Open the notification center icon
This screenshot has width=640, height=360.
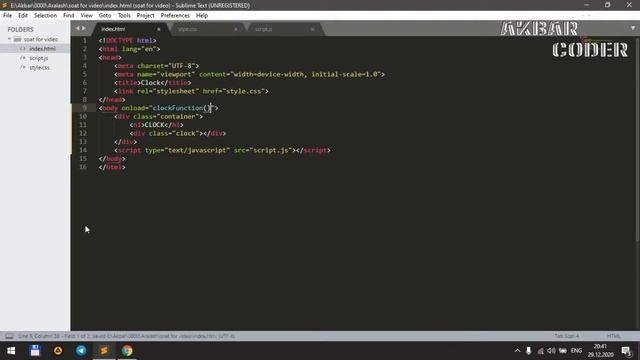(627, 351)
